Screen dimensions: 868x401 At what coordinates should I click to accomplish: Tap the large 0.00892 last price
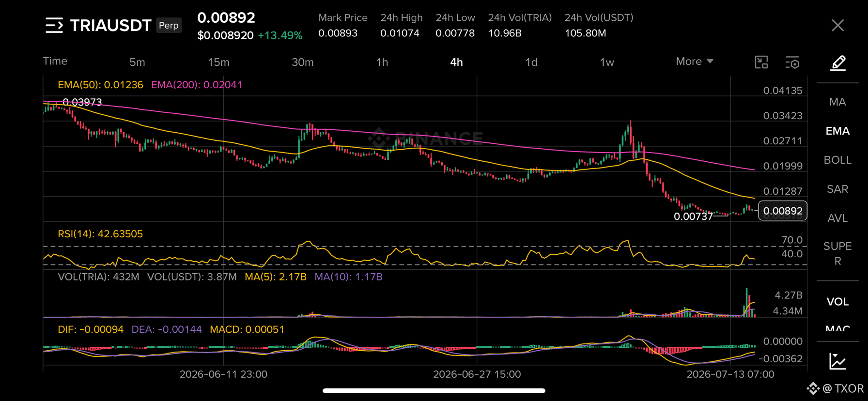[x=226, y=18]
